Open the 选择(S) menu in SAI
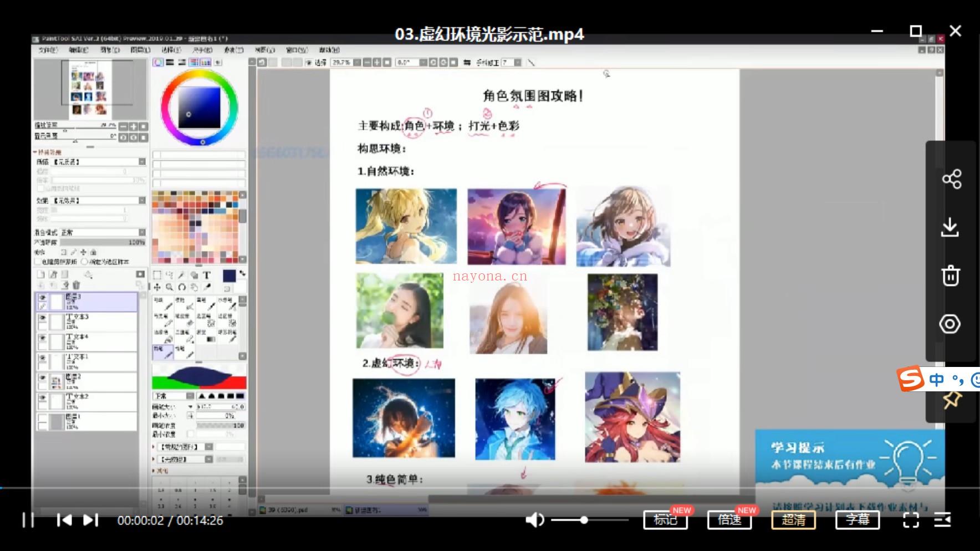Viewport: 980px width, 551px height. 171,50
